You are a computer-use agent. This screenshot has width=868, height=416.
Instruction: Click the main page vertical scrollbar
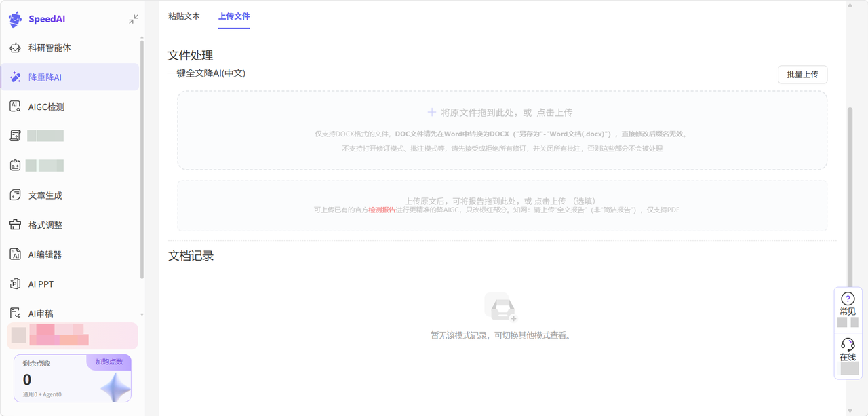[x=850, y=197]
